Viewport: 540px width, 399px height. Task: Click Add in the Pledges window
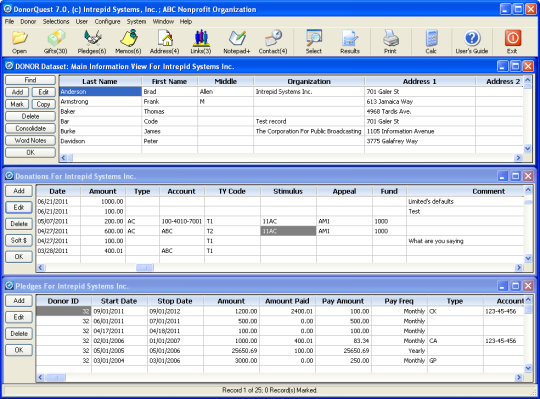pyautogui.click(x=19, y=301)
